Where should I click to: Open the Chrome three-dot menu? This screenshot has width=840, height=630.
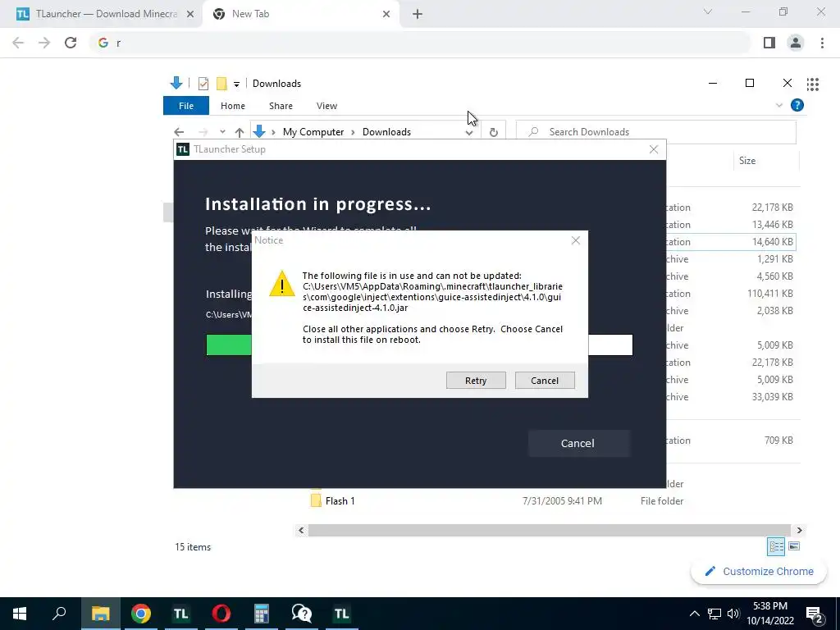tap(822, 43)
